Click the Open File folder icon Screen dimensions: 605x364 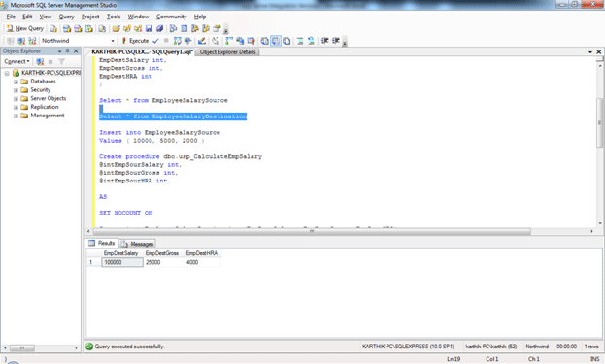[x=116, y=28]
